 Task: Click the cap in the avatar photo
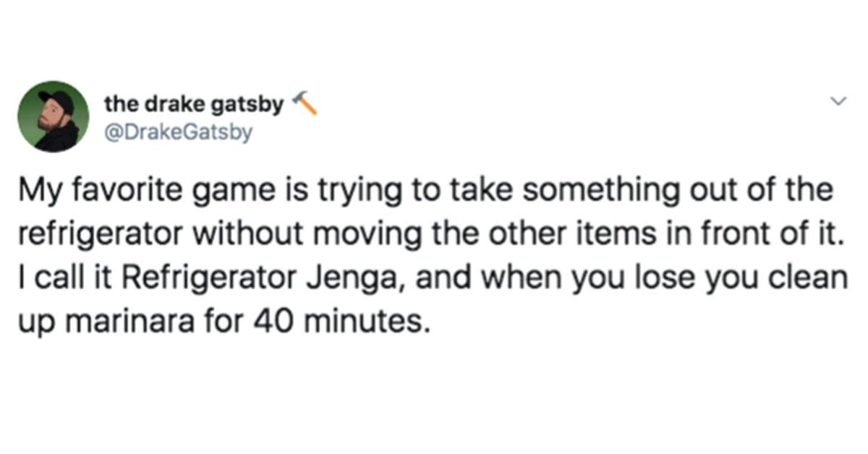pyautogui.click(x=56, y=100)
